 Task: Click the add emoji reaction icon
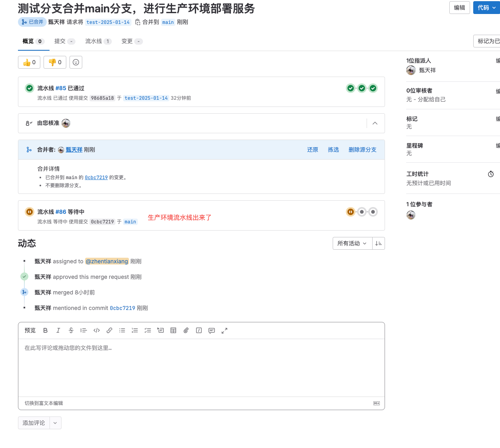tap(76, 62)
